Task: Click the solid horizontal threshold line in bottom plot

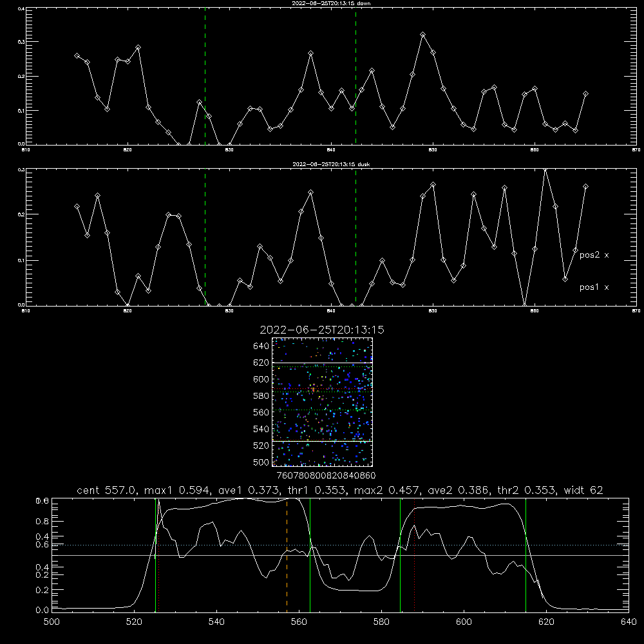Action: click(x=340, y=555)
